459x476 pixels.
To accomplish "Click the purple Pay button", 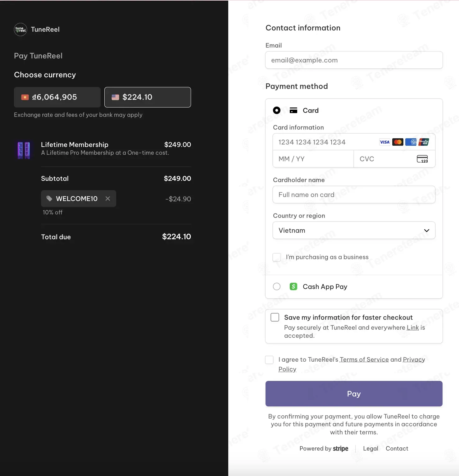I will click(354, 394).
